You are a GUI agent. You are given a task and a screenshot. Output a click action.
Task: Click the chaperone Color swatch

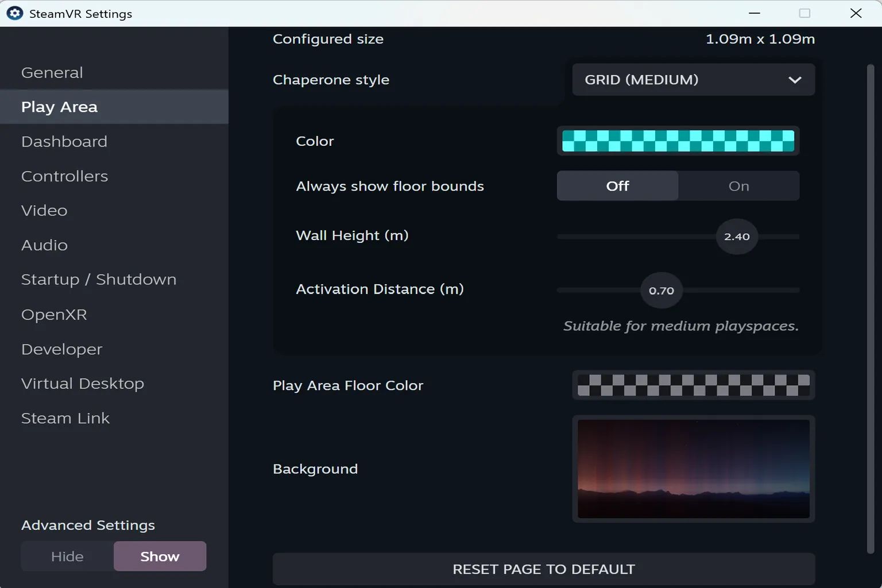click(678, 141)
